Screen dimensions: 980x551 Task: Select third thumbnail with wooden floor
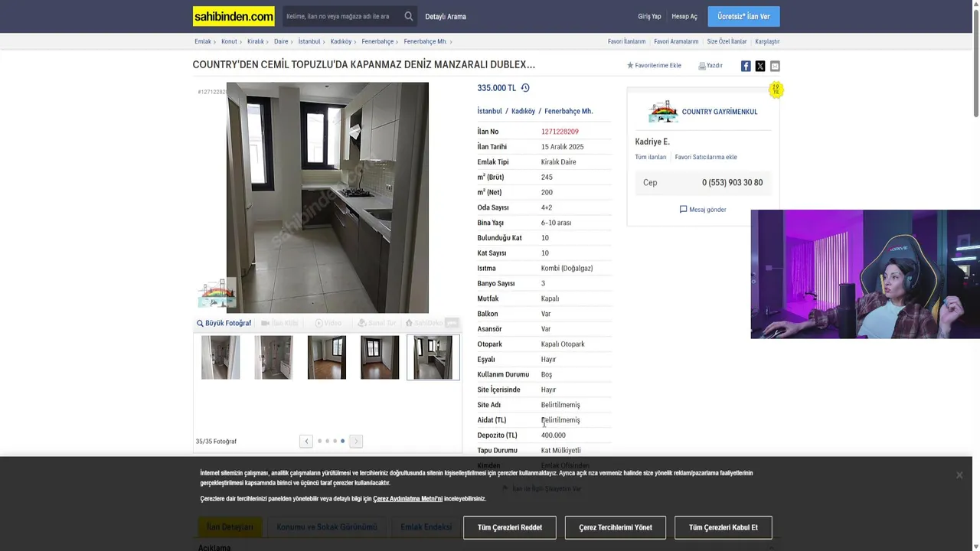[327, 357]
